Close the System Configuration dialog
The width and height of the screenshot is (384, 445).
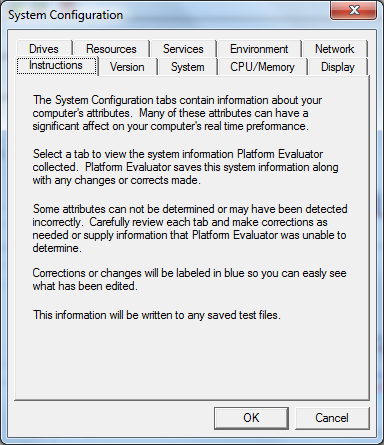coord(354,10)
